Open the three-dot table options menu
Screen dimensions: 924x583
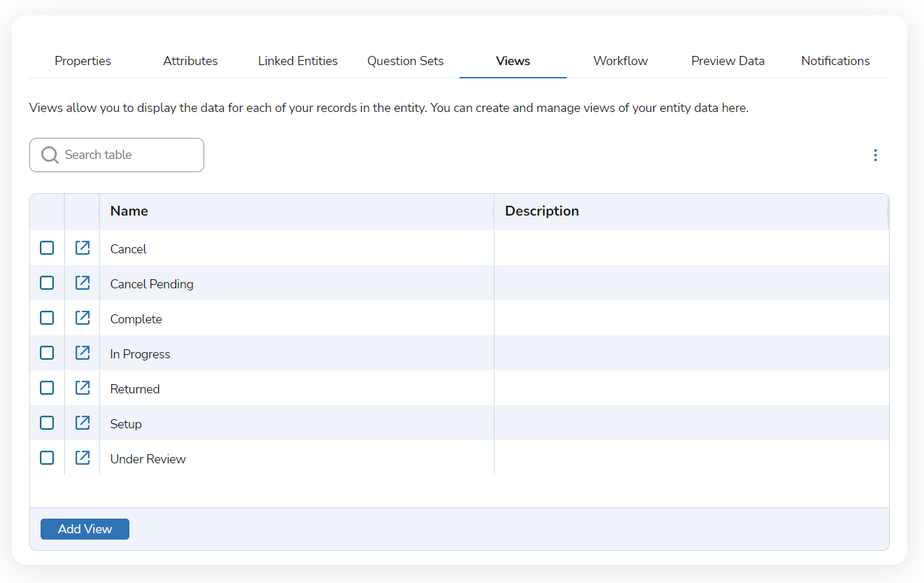(x=875, y=155)
